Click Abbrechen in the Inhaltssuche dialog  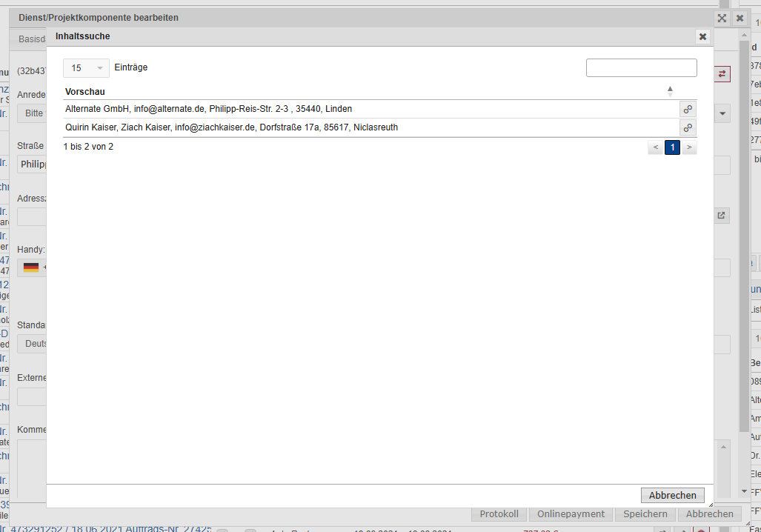pos(672,496)
